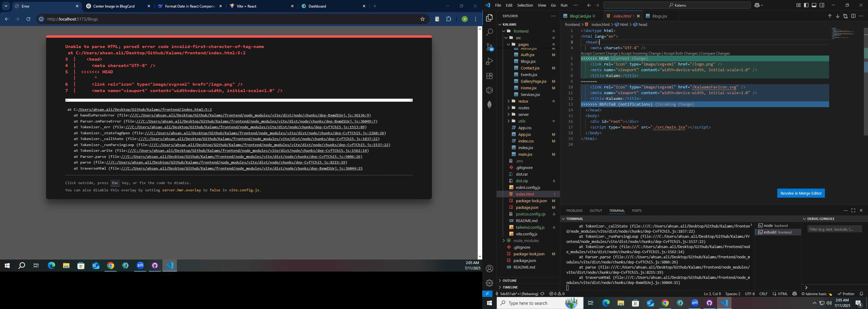
Task: Split the editor to the right
Action: point(854,16)
